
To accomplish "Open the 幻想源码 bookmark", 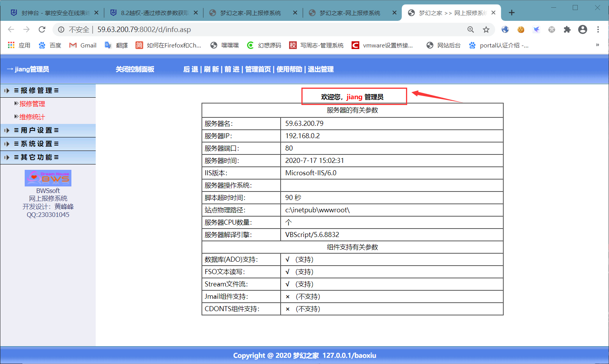I will 264,45.
